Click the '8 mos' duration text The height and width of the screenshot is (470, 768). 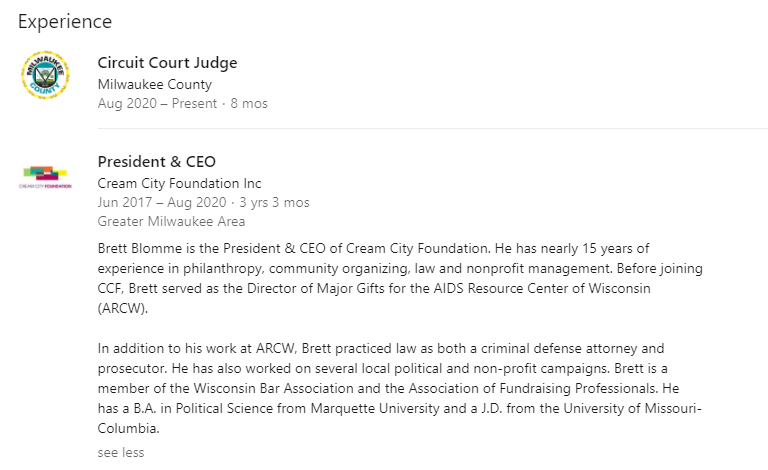click(249, 103)
